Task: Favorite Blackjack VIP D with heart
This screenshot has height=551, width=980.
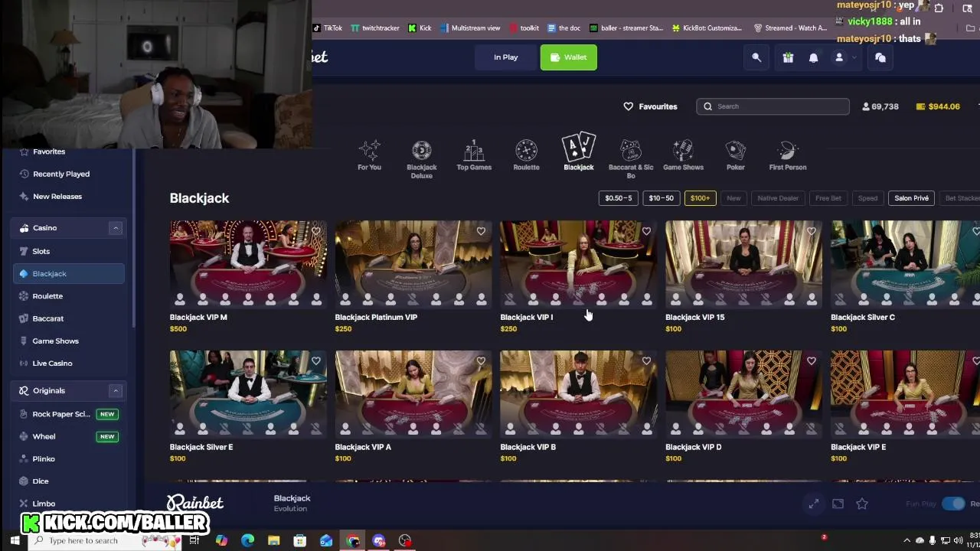Action: pos(812,361)
